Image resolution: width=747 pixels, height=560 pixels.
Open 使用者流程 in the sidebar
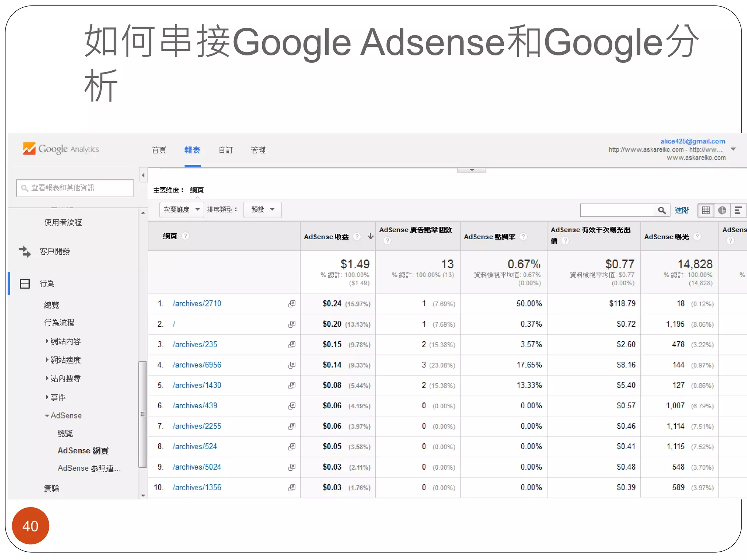tap(63, 222)
